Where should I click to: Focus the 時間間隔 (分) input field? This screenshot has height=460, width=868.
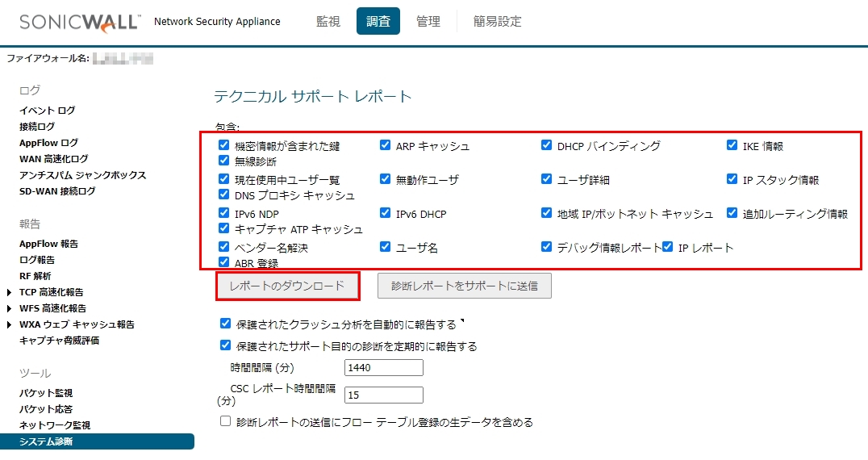(383, 368)
